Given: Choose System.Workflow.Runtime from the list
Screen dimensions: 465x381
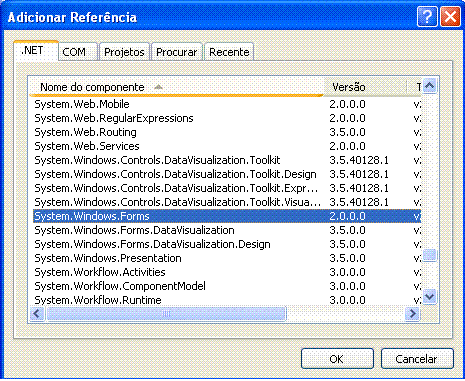Looking at the screenshot, I should pos(98,300).
